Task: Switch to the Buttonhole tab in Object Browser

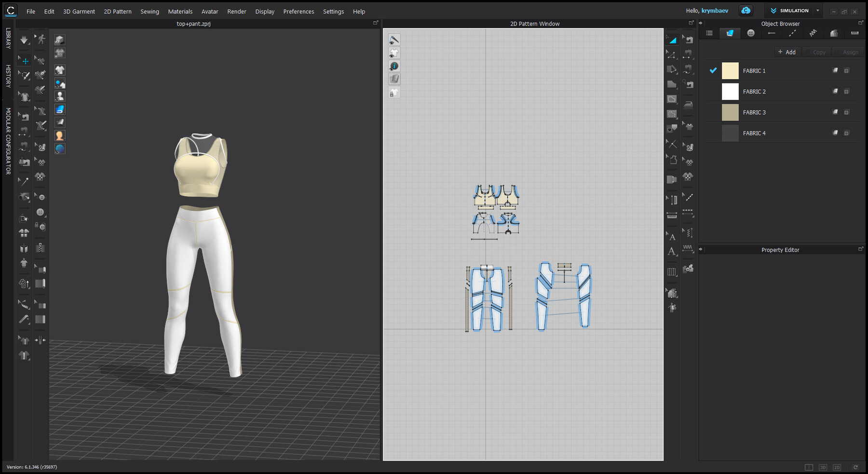Action: [x=772, y=33]
